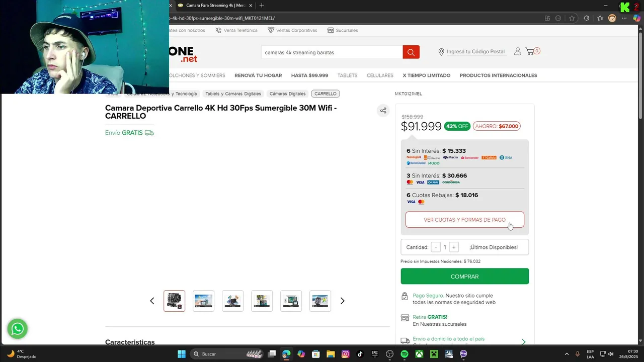Image resolution: width=644 pixels, height=362 pixels.
Task: Increase quantity with plus button
Action: point(453,247)
